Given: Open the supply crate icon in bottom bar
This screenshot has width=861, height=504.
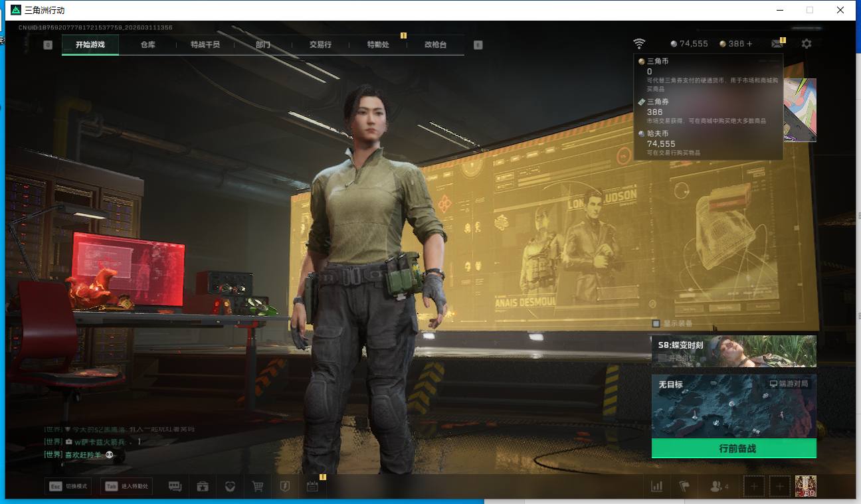Looking at the screenshot, I should tap(203, 487).
